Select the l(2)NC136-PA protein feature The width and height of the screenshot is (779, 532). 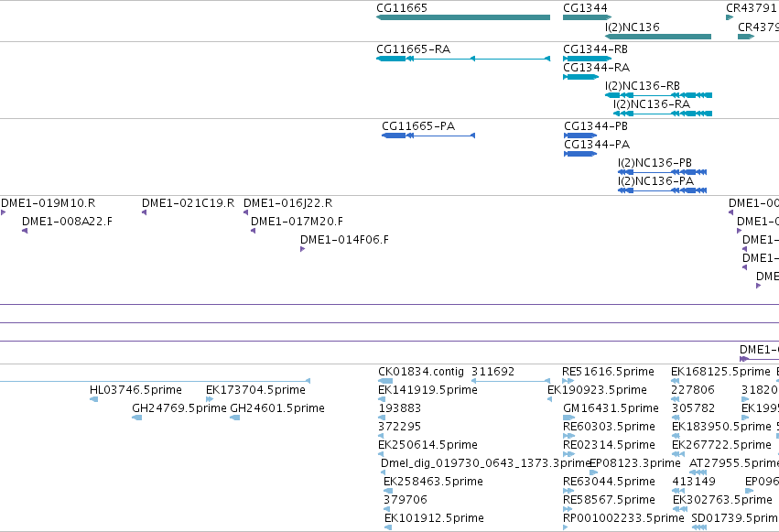(x=662, y=190)
